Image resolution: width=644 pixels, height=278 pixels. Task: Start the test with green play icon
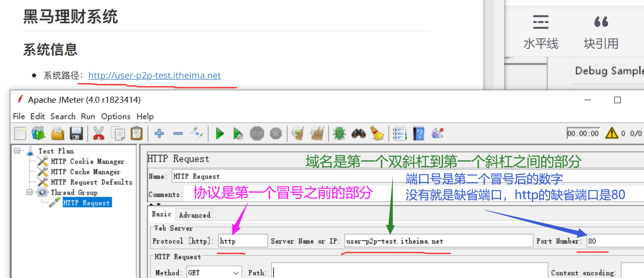point(220,133)
